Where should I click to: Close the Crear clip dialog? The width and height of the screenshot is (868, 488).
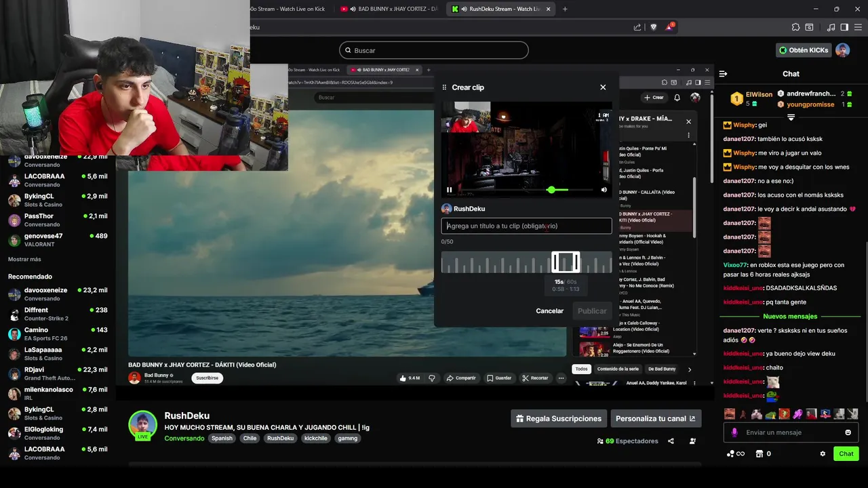tap(603, 87)
